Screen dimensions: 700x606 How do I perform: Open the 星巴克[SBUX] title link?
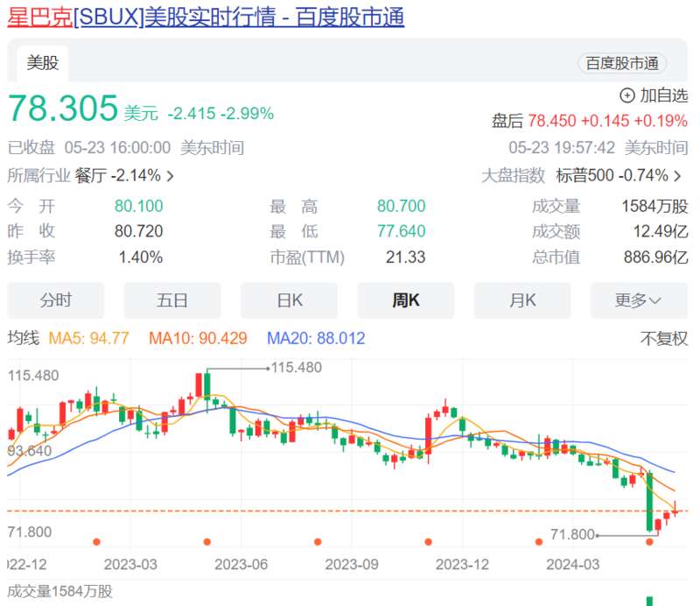(206, 18)
